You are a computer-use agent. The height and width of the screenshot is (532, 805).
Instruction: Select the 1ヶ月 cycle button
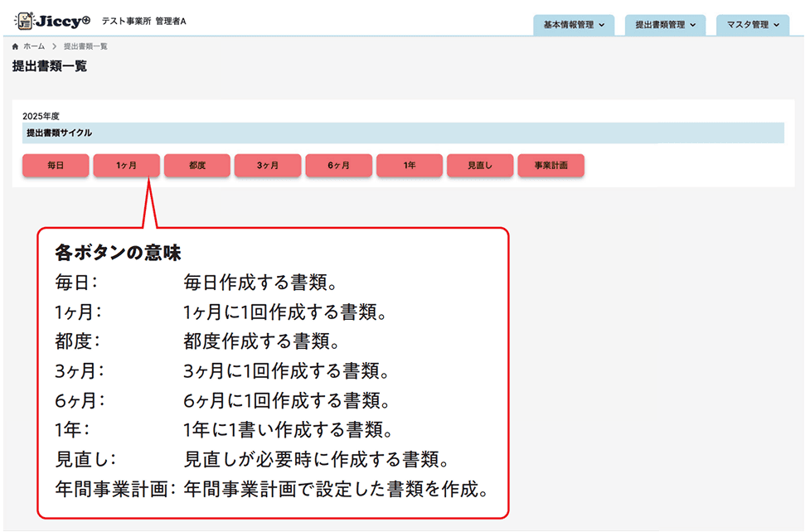[x=126, y=165]
